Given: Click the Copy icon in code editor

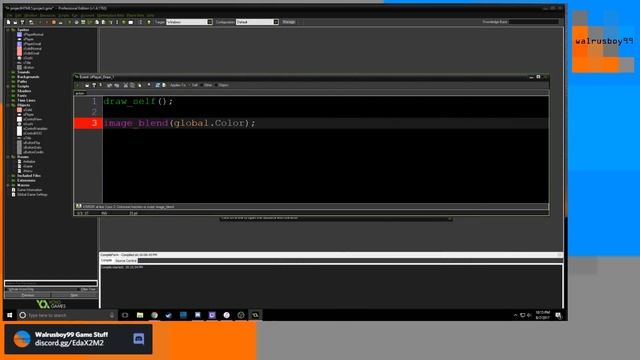Looking at the screenshot, I should point(132,85).
